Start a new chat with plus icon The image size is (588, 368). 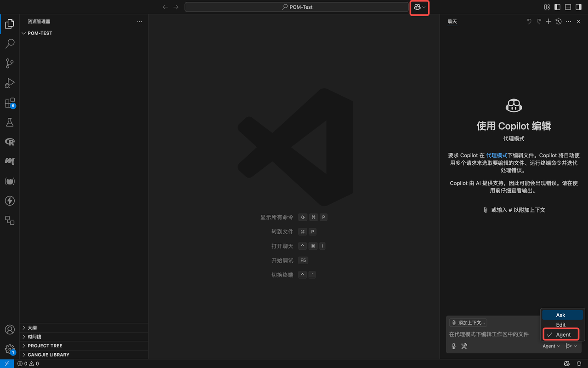548,22
